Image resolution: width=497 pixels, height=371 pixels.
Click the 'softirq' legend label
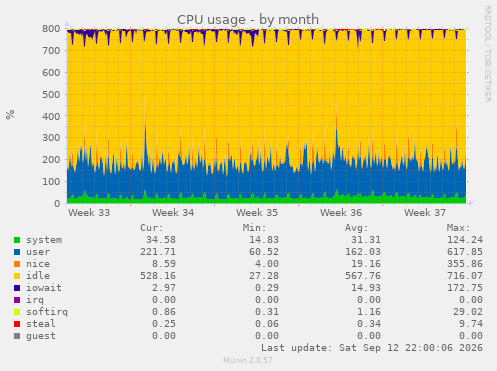pyautogui.click(x=47, y=312)
